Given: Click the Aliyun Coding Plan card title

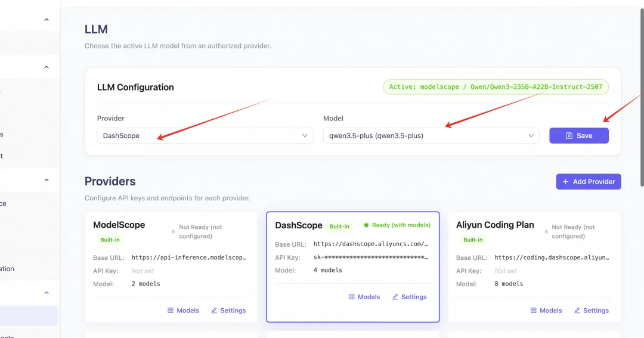Looking at the screenshot, I should [495, 225].
